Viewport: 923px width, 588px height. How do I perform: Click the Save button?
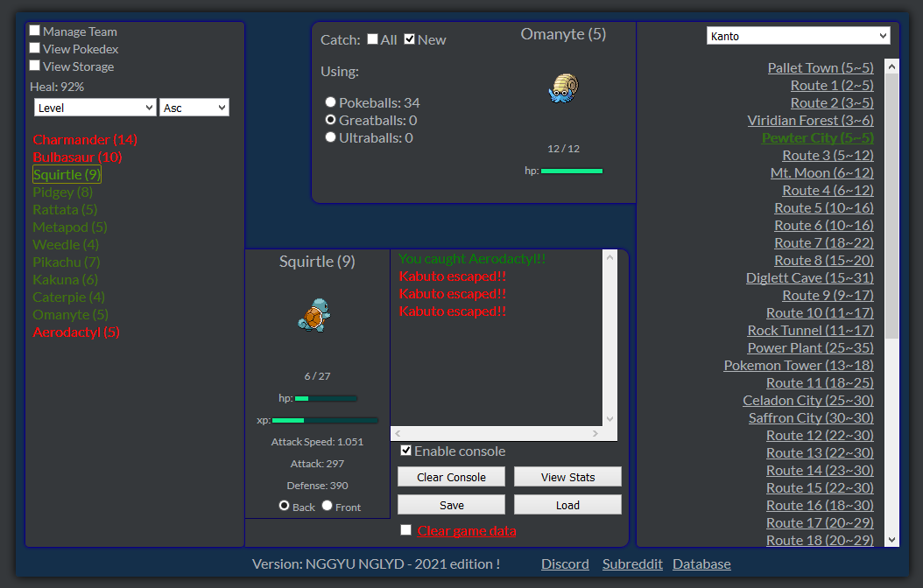coord(452,505)
